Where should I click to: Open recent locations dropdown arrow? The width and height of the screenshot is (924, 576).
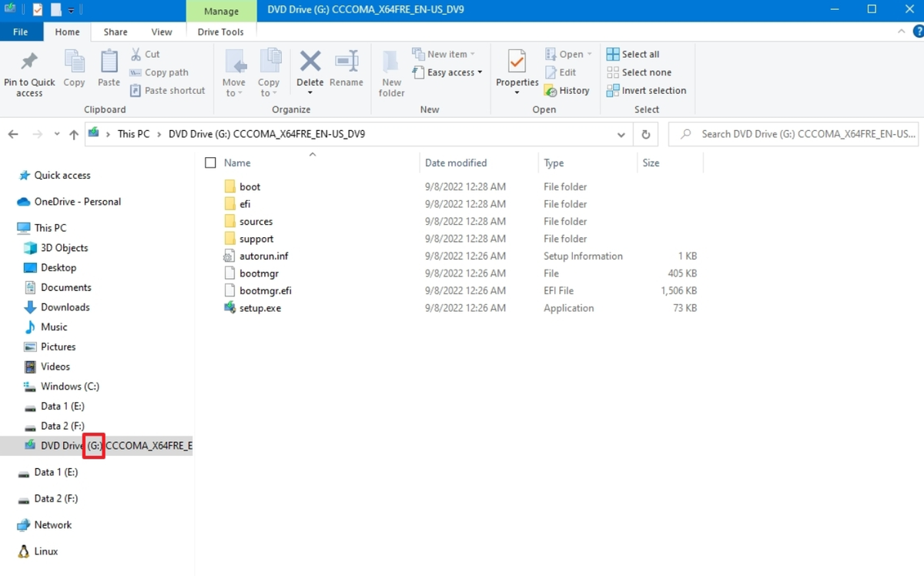(x=57, y=134)
